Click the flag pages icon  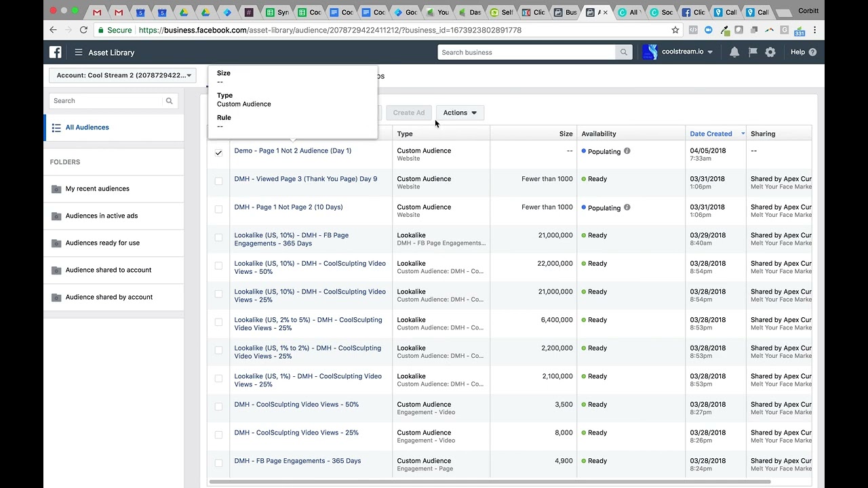click(753, 52)
